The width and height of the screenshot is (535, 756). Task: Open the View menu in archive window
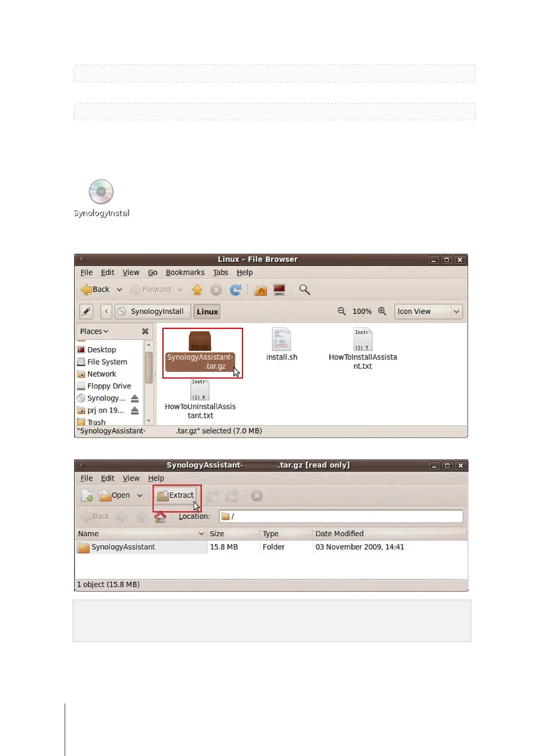coord(131,478)
